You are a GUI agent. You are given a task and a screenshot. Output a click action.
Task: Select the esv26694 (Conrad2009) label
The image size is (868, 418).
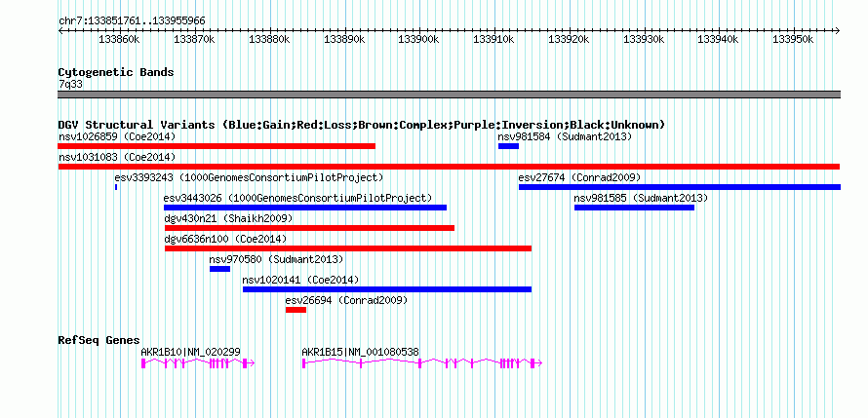coord(346,300)
